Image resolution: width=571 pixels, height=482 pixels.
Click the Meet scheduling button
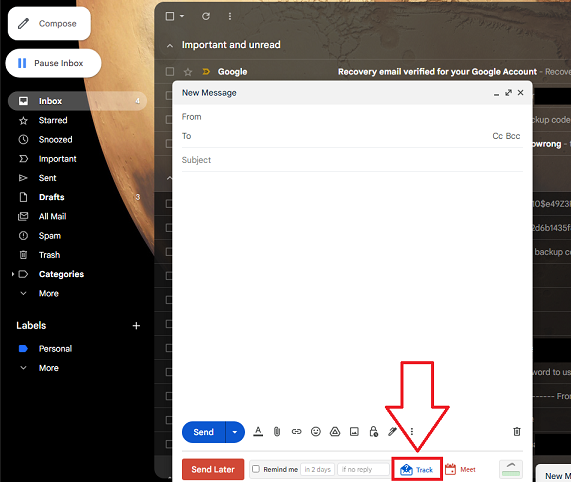(460, 470)
